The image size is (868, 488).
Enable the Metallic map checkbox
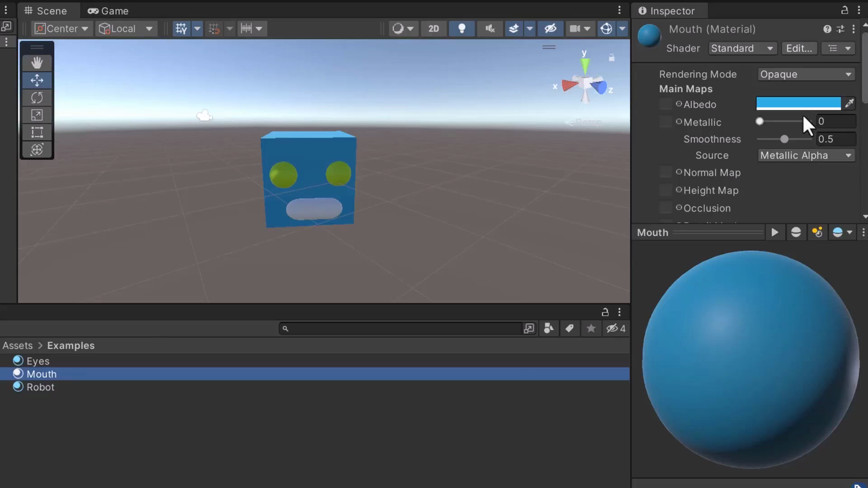(665, 121)
